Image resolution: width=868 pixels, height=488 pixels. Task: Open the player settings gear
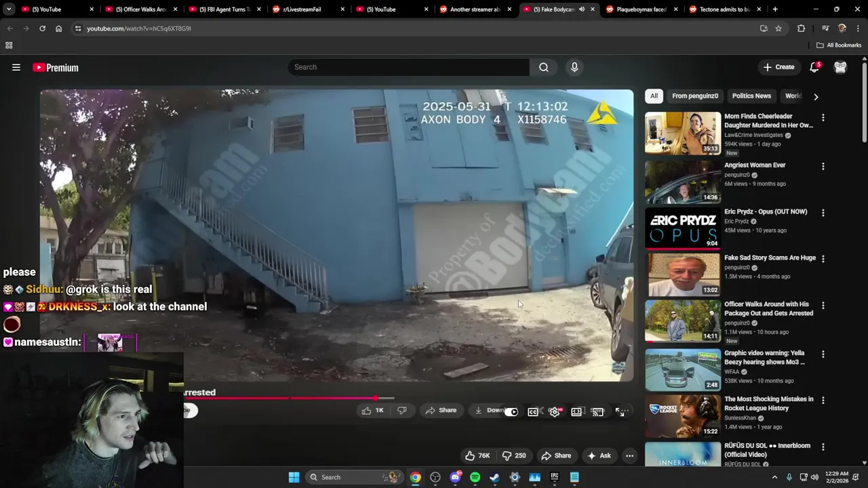(x=555, y=411)
